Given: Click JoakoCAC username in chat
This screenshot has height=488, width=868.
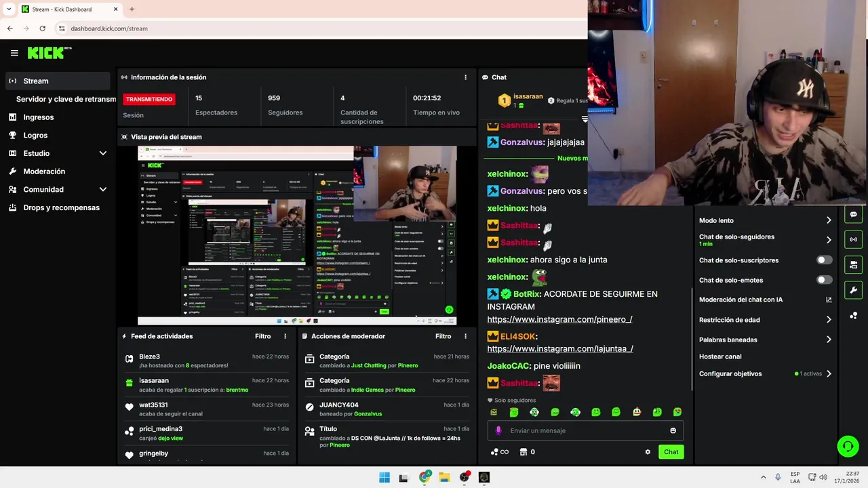Looking at the screenshot, I should click(x=508, y=366).
